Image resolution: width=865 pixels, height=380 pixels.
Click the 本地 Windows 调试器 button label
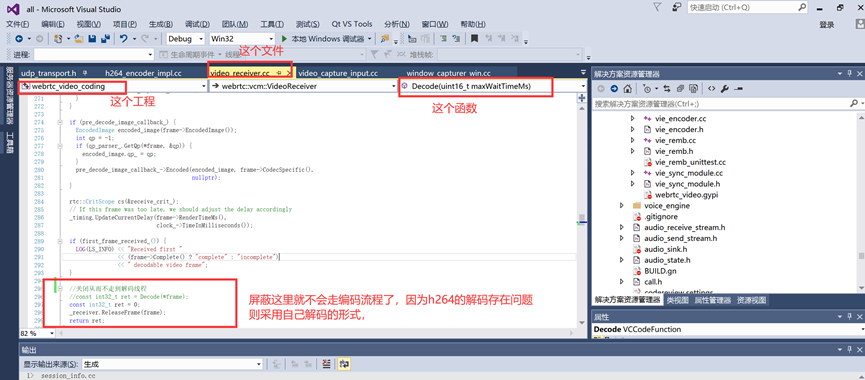pos(328,39)
